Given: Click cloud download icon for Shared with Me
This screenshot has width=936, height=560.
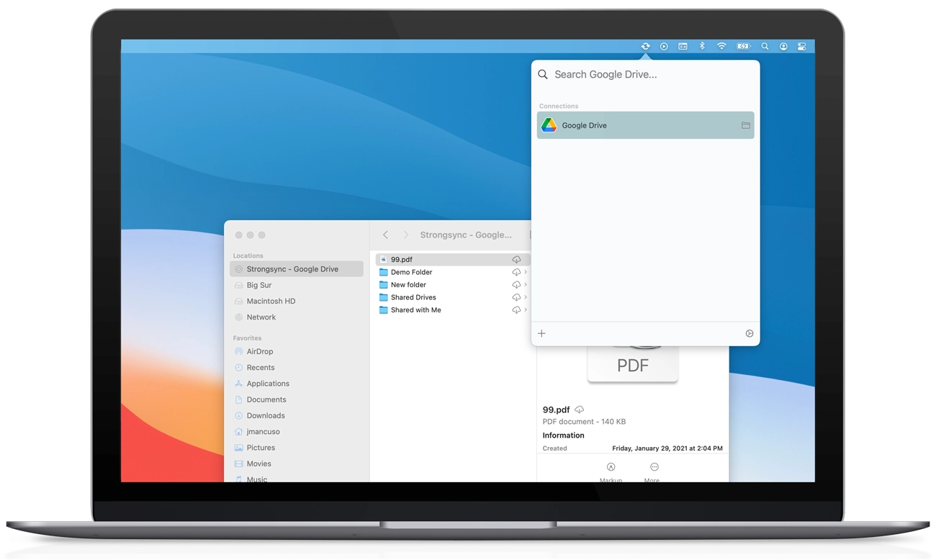Looking at the screenshot, I should pos(516,310).
